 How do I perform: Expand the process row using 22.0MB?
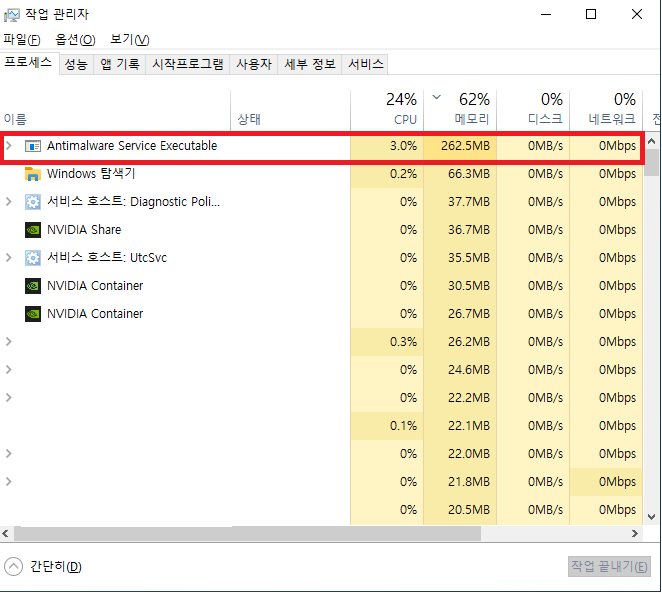coord(8,454)
